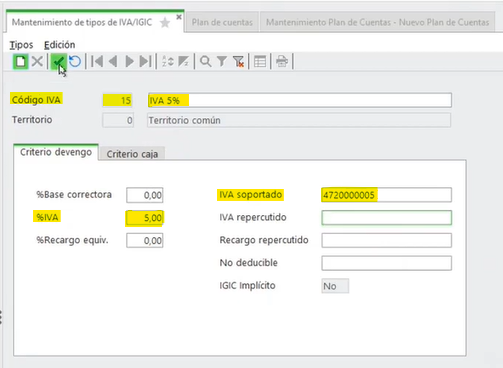Click the Undo changes circular arrow icon
The image size is (503, 368).
(x=75, y=61)
